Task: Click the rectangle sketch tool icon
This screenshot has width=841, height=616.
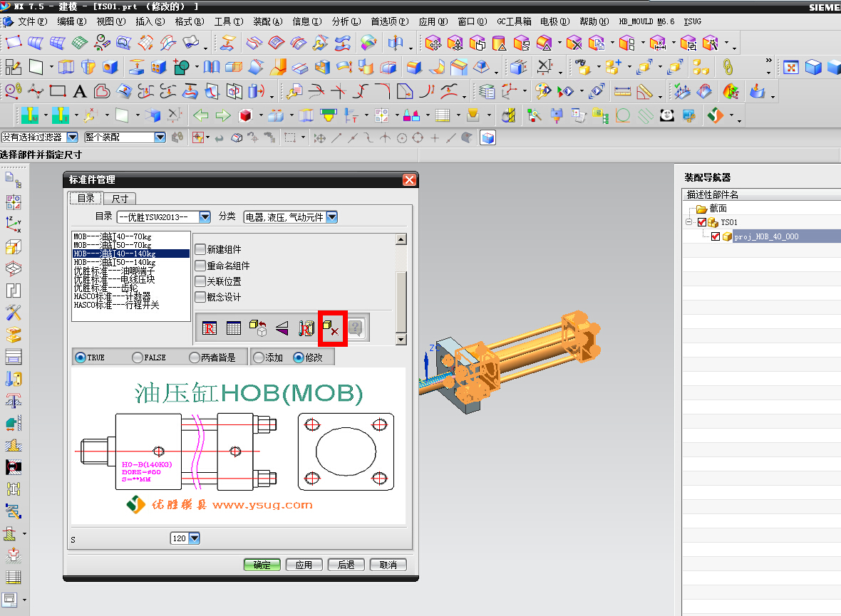Action: pyautogui.click(x=58, y=92)
